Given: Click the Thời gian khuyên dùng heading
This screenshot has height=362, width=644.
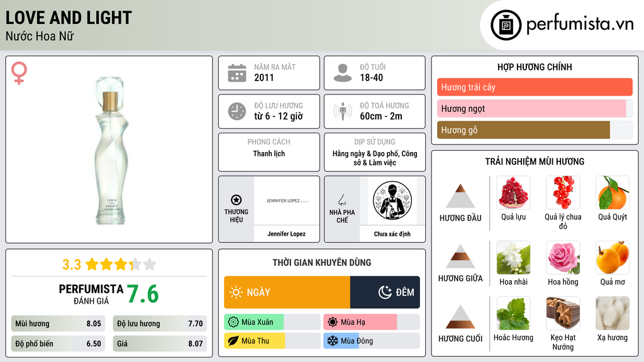Looking at the screenshot, I should [322, 263].
